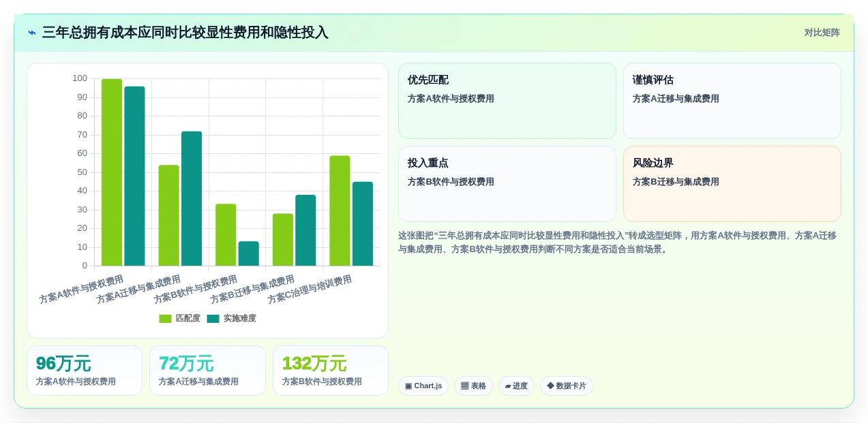Viewport: 868px width, 423px height.
Task: Click 方案A迁移与集成费用 green bar
Action: (x=169, y=215)
